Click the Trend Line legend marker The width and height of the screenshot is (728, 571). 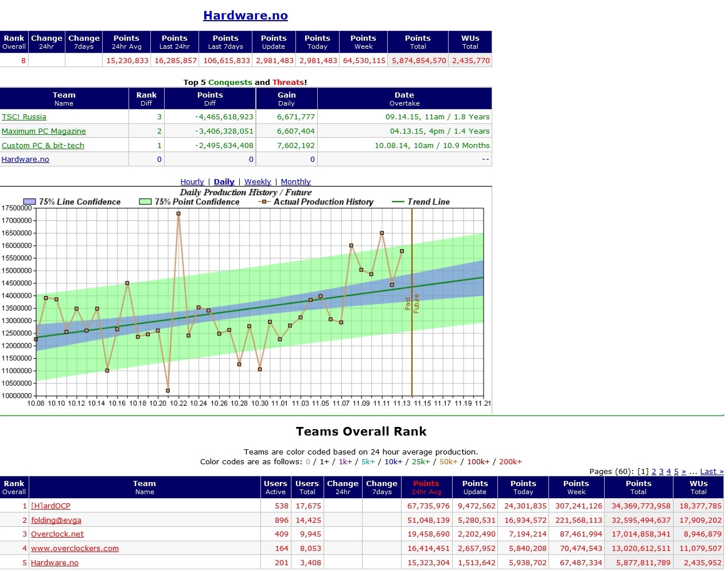click(x=398, y=201)
